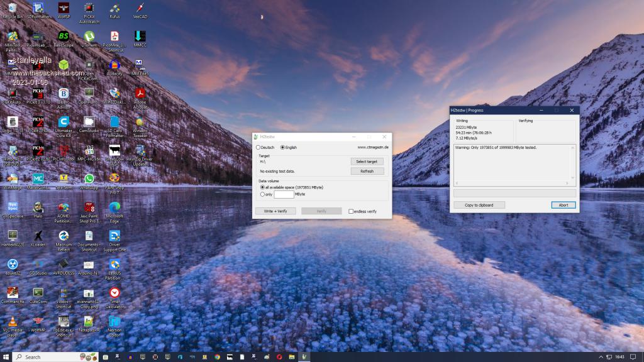
Task: Open Audacity from the desktop
Action: pyautogui.click(x=114, y=65)
